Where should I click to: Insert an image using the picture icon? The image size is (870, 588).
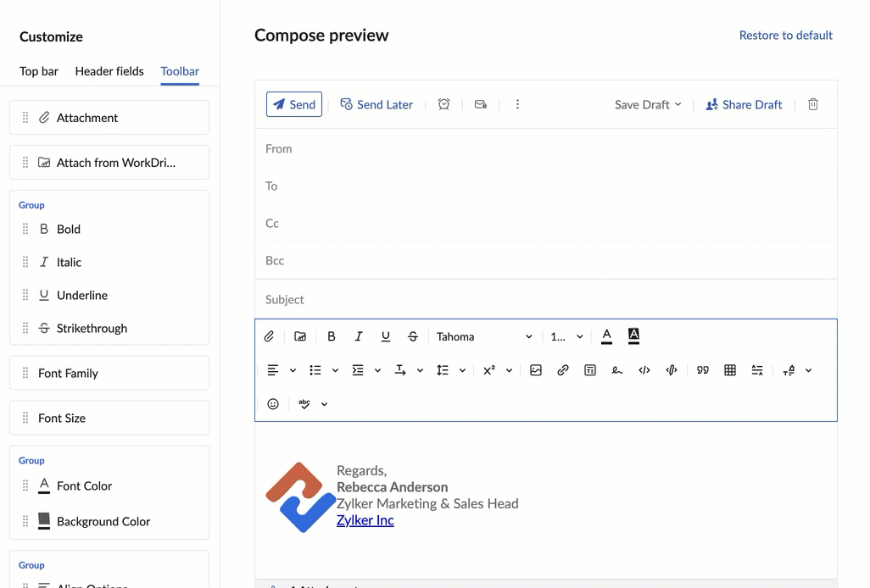[535, 370]
